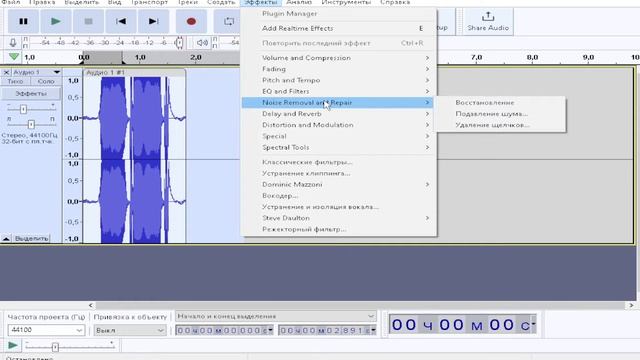The width and height of the screenshot is (640, 360).
Task: Expand the Fading submenu
Action: tap(339, 69)
